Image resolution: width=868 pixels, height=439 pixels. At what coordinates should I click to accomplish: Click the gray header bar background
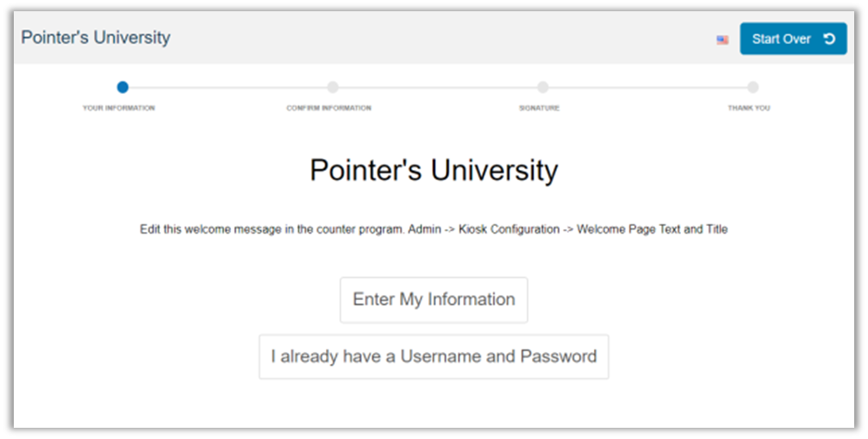(431, 38)
